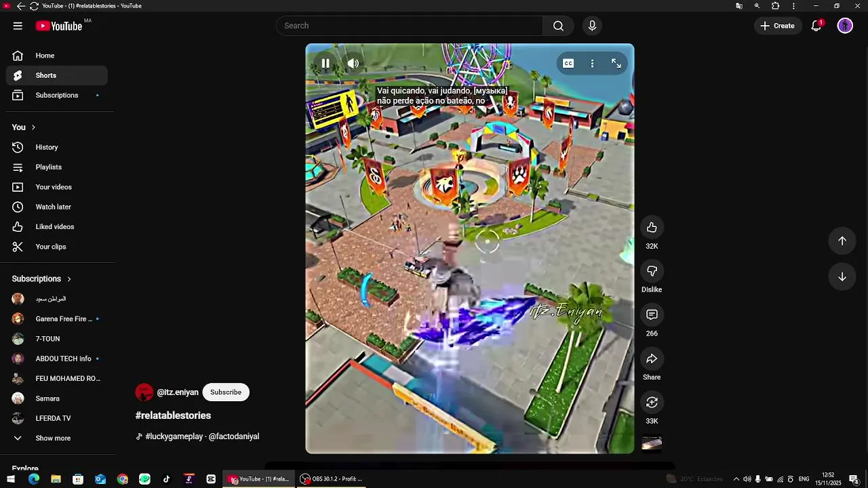Show hidden tray icons chevron

[x=736, y=479]
